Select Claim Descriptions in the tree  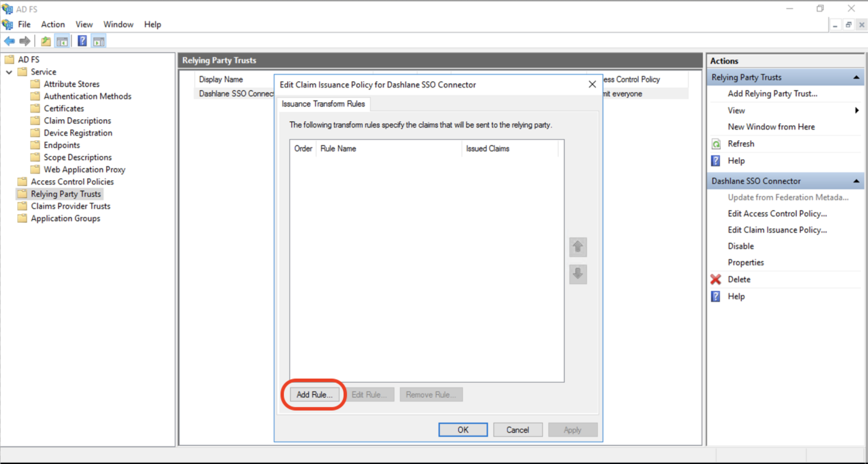[77, 121]
